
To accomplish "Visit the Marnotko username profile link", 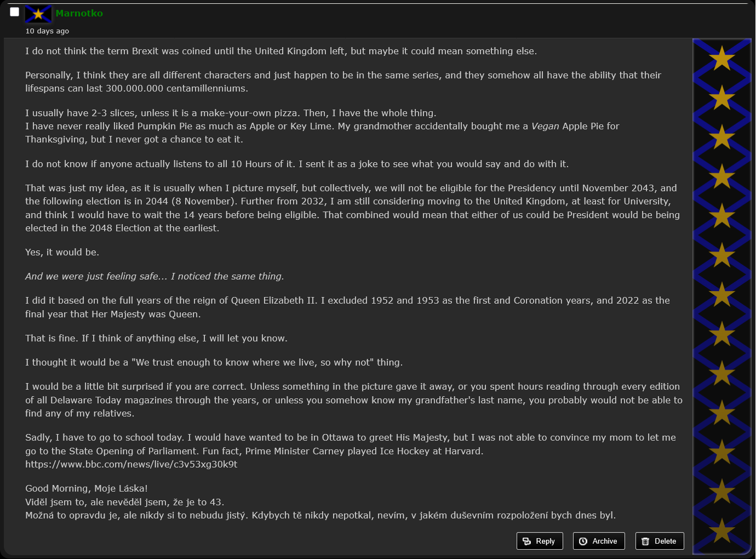I will click(79, 13).
